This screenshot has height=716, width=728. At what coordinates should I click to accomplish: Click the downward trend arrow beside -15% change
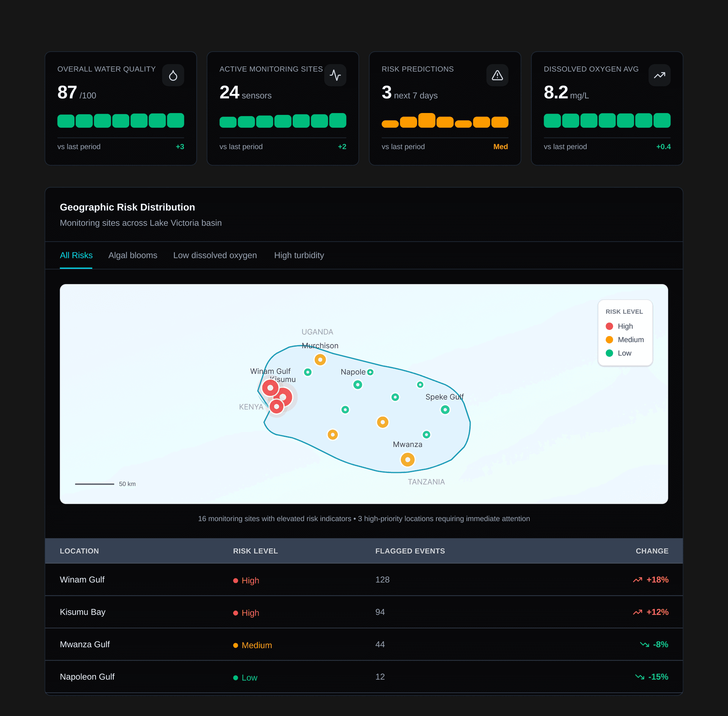tap(640, 677)
